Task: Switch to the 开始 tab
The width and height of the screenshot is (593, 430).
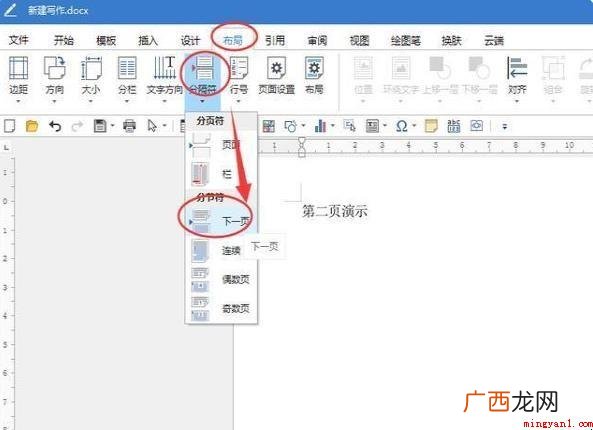Action: click(64, 40)
